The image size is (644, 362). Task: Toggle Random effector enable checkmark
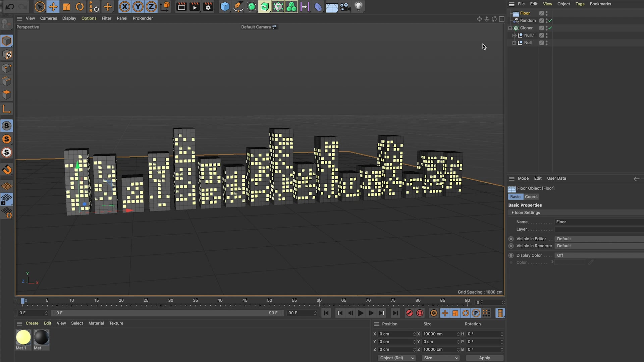pyautogui.click(x=550, y=20)
